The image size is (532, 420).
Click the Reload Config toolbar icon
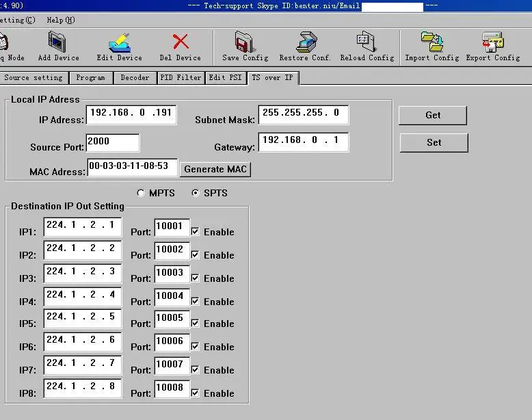click(x=367, y=42)
